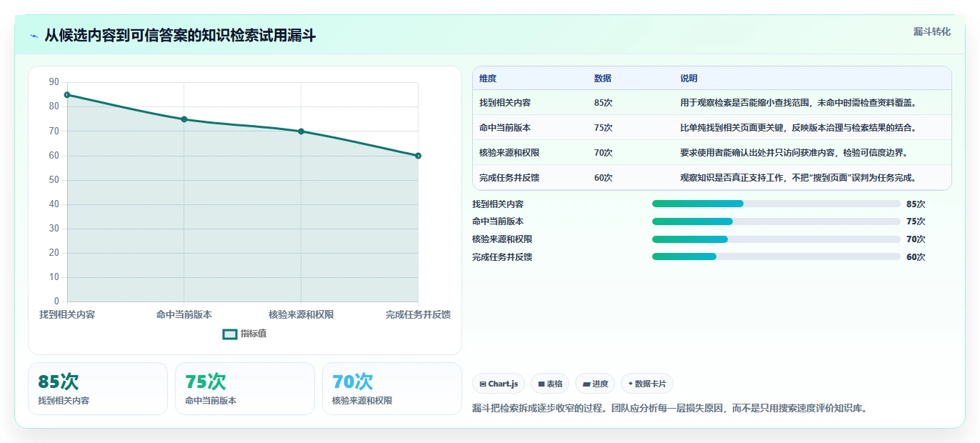Click the 找到相关内容 label in the progress list
Viewport: 980px width, 443px height.
(x=498, y=204)
